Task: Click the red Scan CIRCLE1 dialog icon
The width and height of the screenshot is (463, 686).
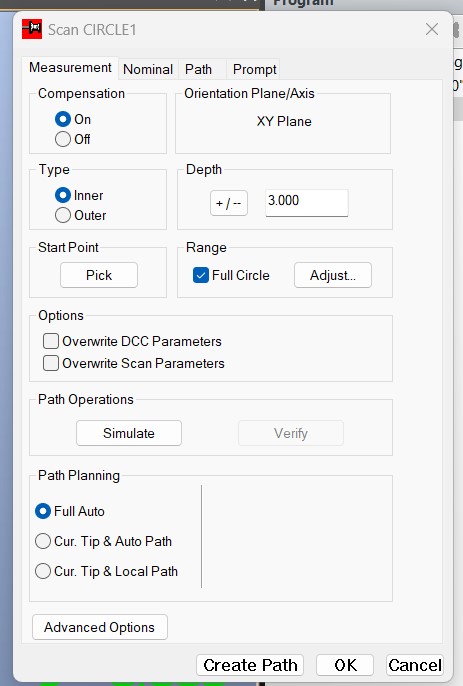Action: coord(32,29)
